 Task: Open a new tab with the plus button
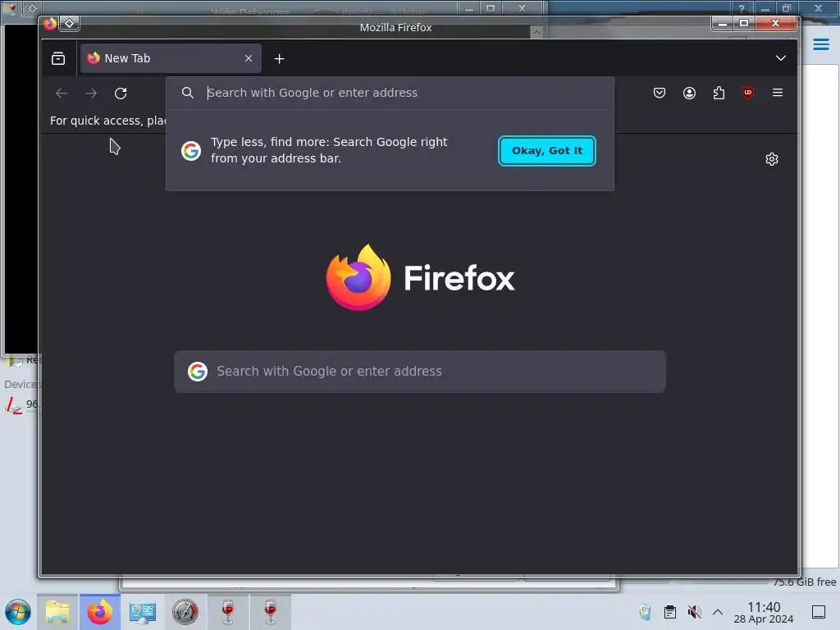coord(279,59)
